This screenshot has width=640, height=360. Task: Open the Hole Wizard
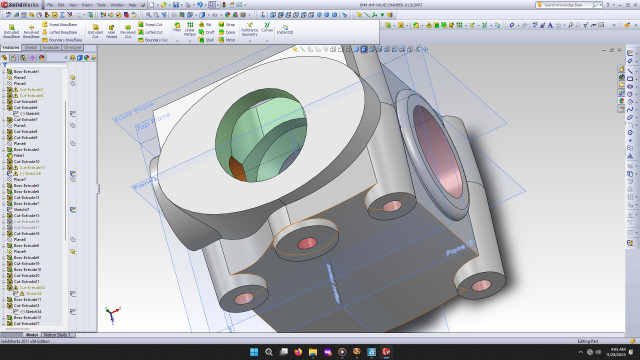coord(111,31)
